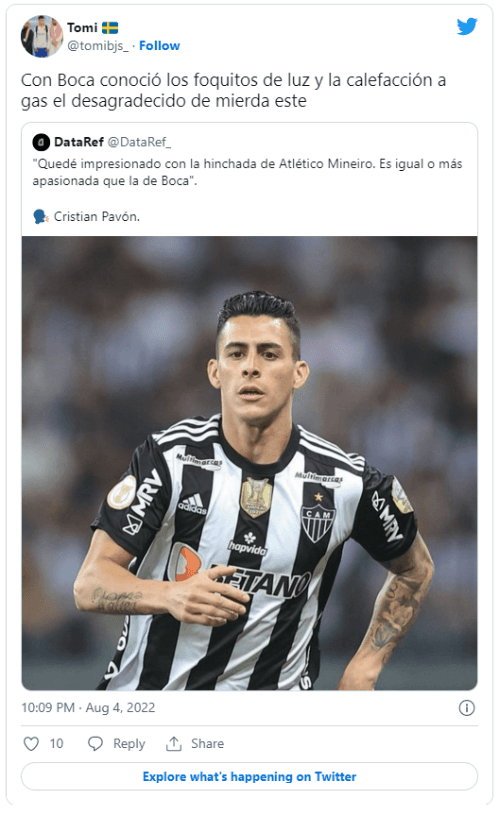Click the reply speech bubble icon
The image size is (500, 816).
(x=95, y=744)
